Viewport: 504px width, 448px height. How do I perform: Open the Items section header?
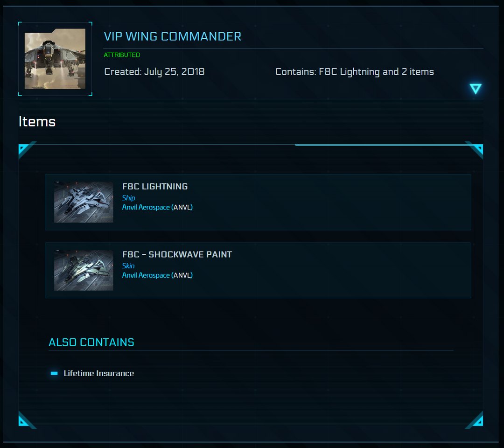[37, 122]
